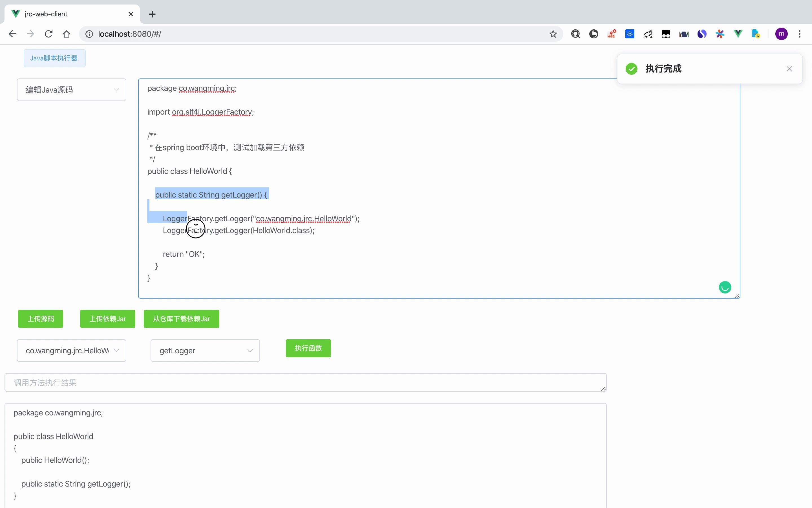Screen dimensions: 812x508
Task: Click the result field resize handle
Action: 603,388
